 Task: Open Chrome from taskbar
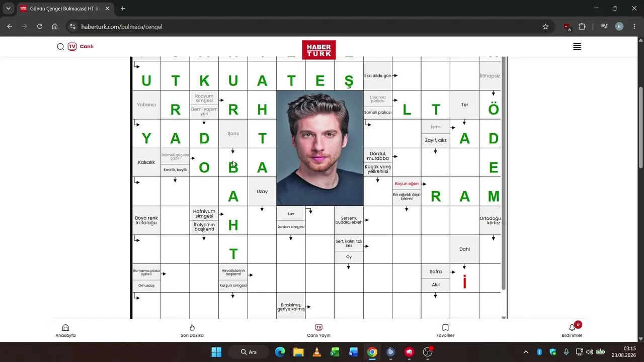[x=372, y=352]
